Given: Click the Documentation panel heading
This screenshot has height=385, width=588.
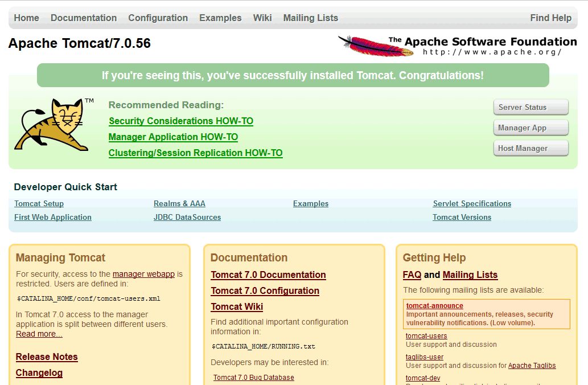Looking at the screenshot, I should (249, 257).
